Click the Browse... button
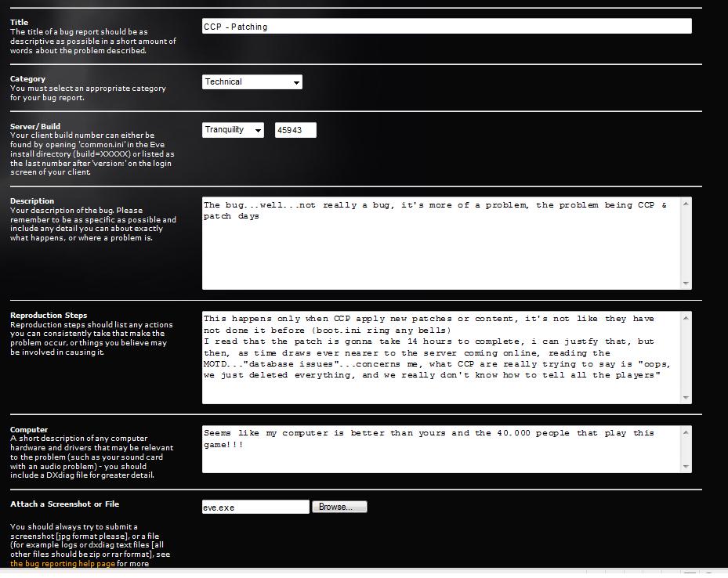Viewport: 728px width, 578px height. point(339,507)
